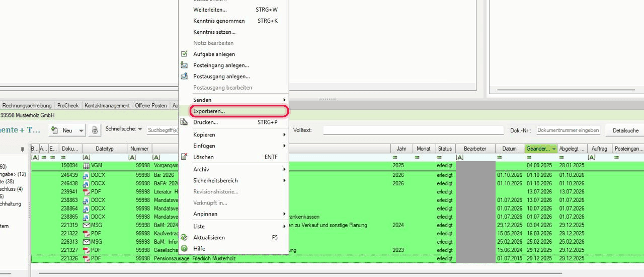Click the PDF icon in row 221326
Screen dimensions: 644x277
pos(86,258)
